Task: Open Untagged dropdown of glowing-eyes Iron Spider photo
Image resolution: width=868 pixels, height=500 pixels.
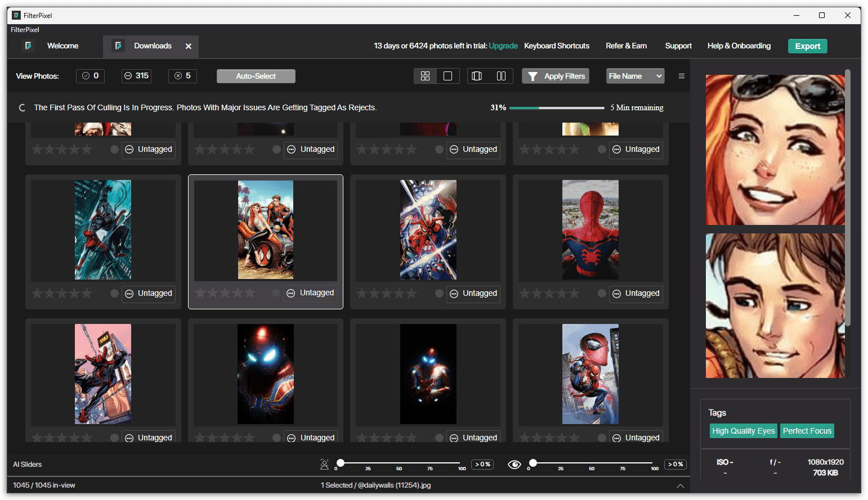Action: point(311,437)
